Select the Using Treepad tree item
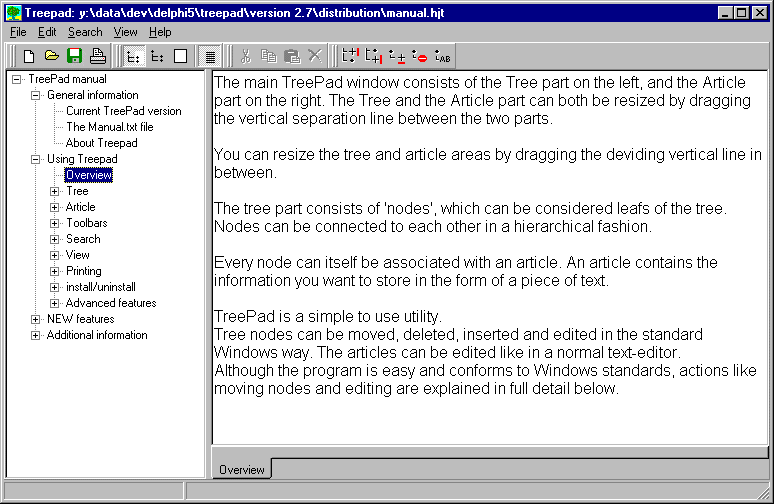 click(x=82, y=159)
